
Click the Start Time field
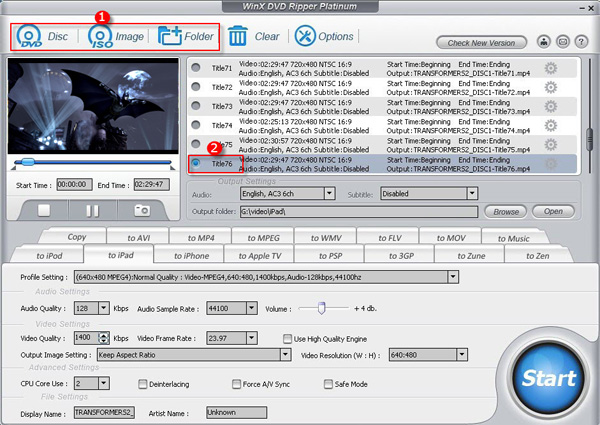(75, 184)
